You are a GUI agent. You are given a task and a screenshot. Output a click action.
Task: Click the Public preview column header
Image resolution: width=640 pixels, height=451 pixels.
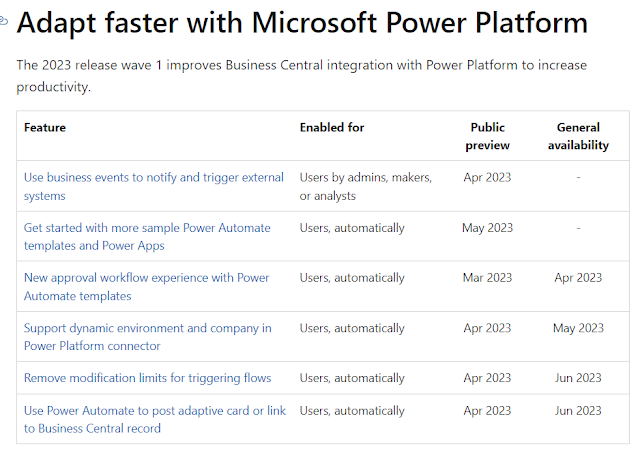(487, 136)
